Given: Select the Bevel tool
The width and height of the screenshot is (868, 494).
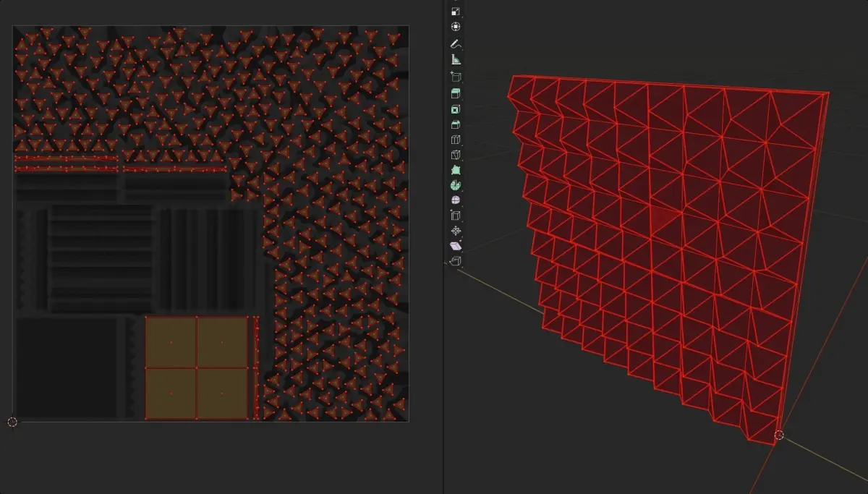Looking at the screenshot, I should pyautogui.click(x=455, y=125).
